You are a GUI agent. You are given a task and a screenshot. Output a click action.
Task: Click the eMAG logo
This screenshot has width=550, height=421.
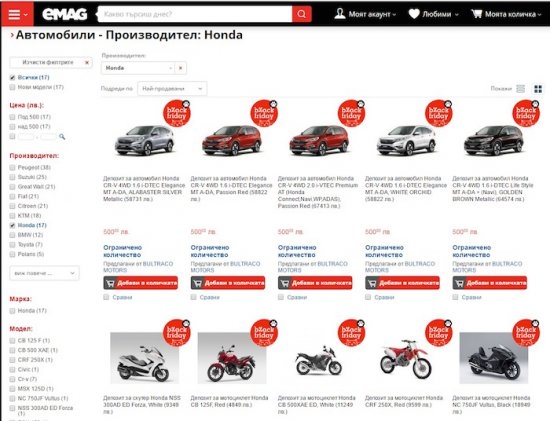tap(65, 14)
